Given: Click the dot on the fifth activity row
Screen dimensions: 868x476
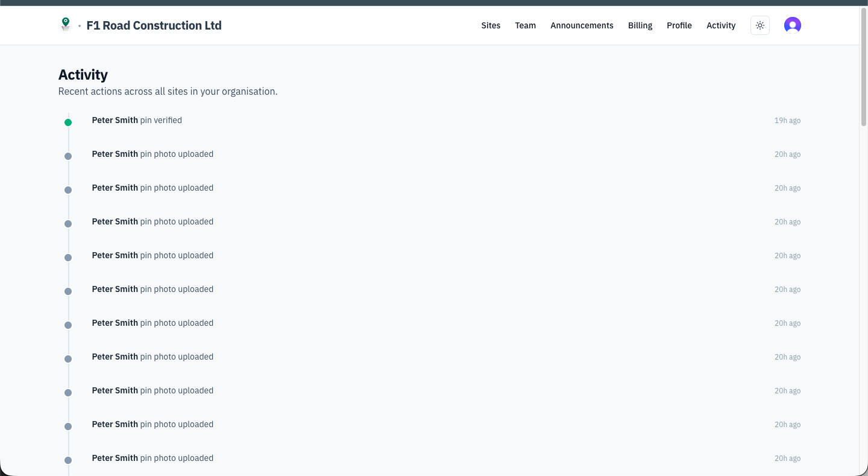Looking at the screenshot, I should [x=68, y=257].
